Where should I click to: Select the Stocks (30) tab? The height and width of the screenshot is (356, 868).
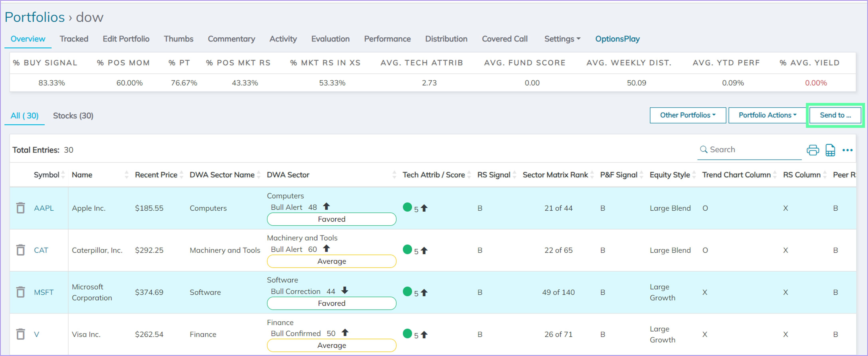pyautogui.click(x=73, y=115)
